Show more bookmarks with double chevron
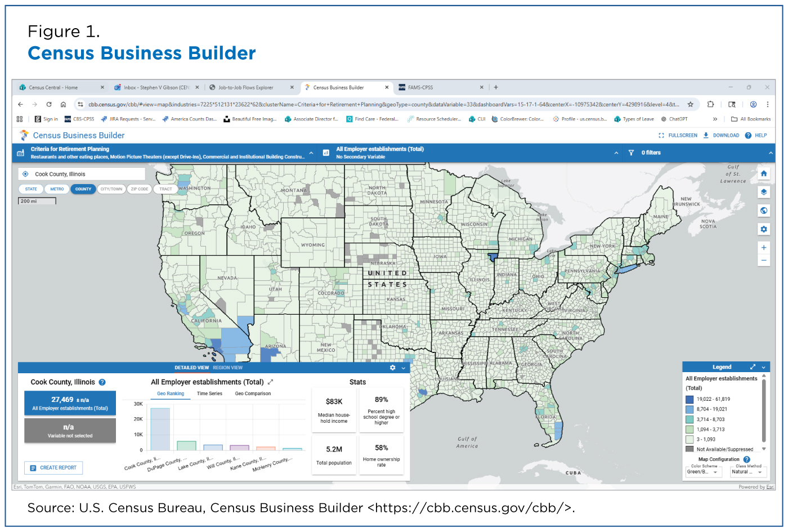 click(715, 119)
